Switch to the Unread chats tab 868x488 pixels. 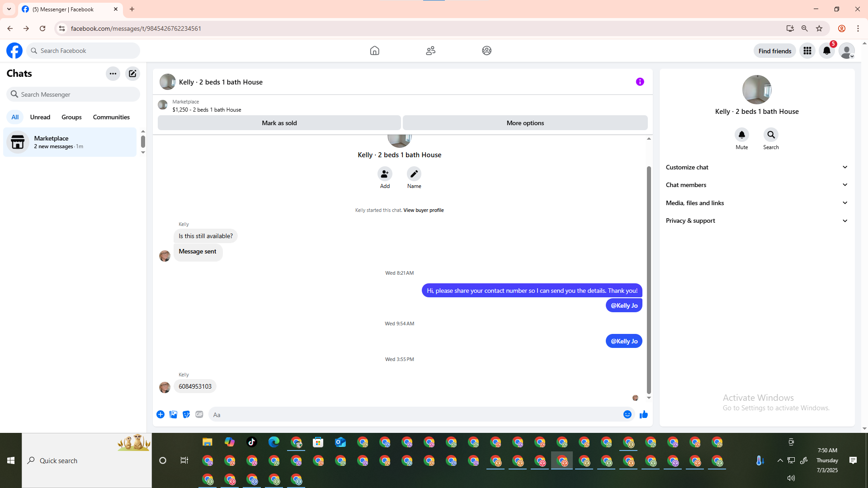pos(40,117)
